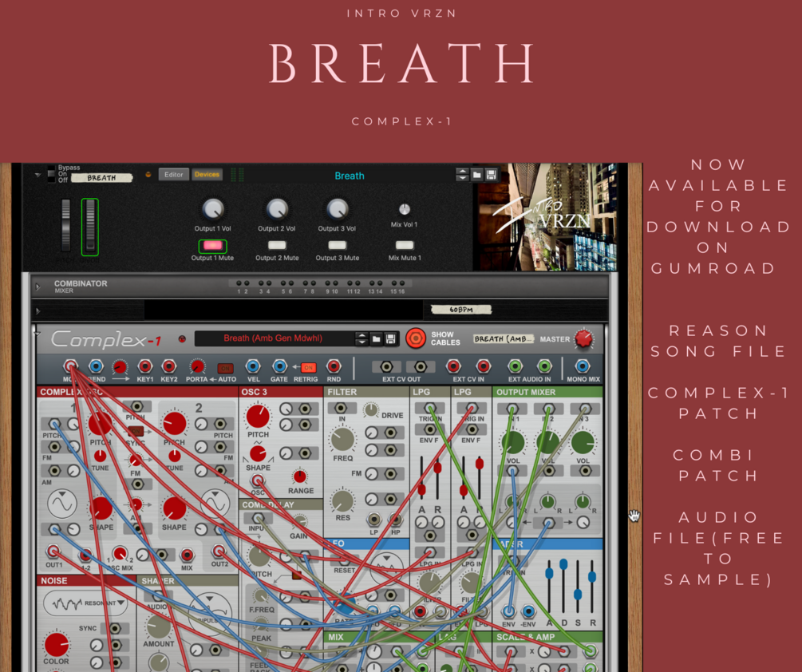Viewport: 802px width, 672px height.
Task: Open Oscillator 2 waveform selector
Action: [215, 504]
